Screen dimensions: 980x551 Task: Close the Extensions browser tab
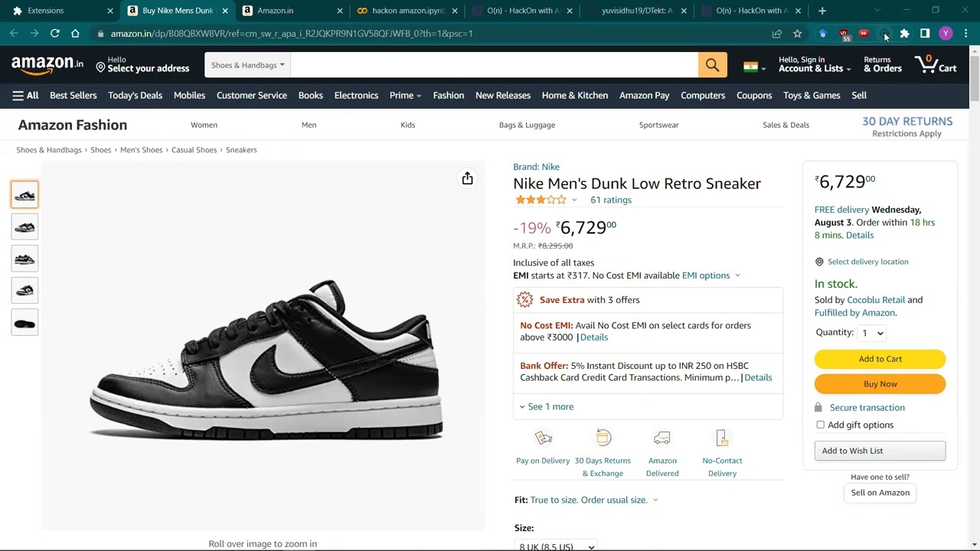(110, 11)
